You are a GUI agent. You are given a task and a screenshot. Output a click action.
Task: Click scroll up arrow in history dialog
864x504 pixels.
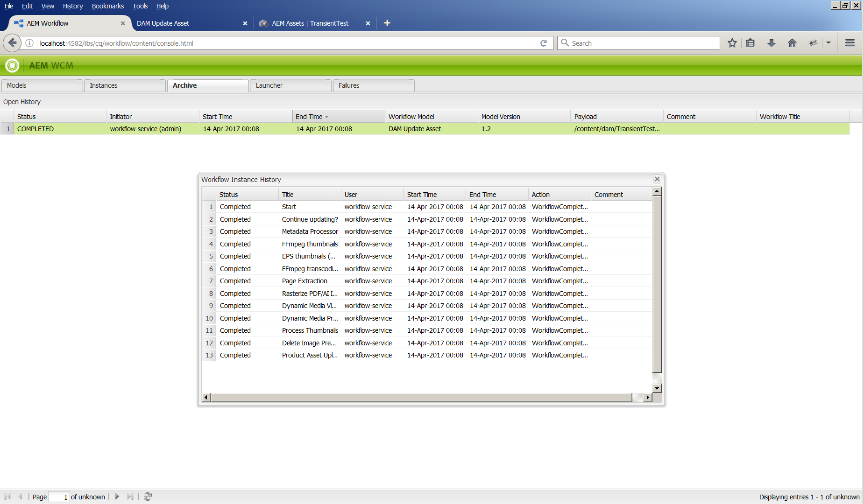point(657,191)
